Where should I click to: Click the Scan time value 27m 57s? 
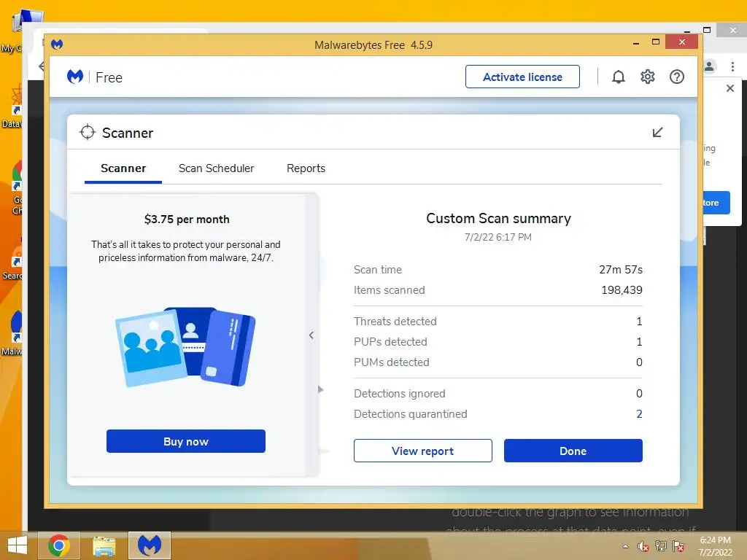point(620,270)
